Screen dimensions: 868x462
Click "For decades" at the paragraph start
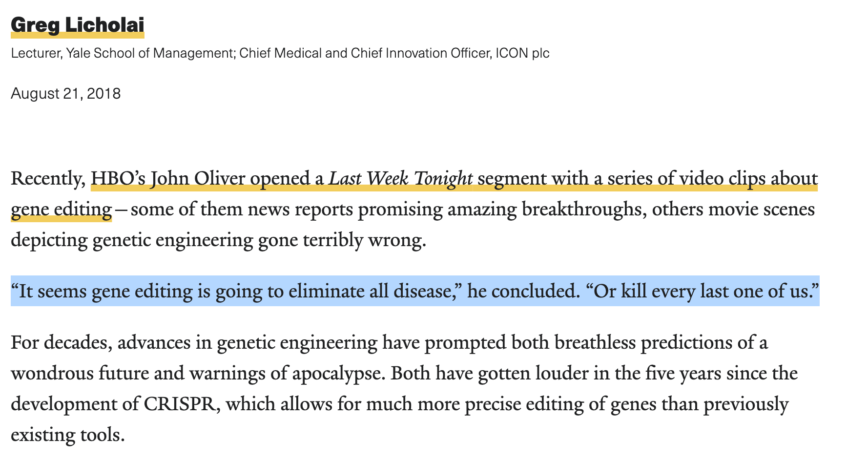(61, 343)
